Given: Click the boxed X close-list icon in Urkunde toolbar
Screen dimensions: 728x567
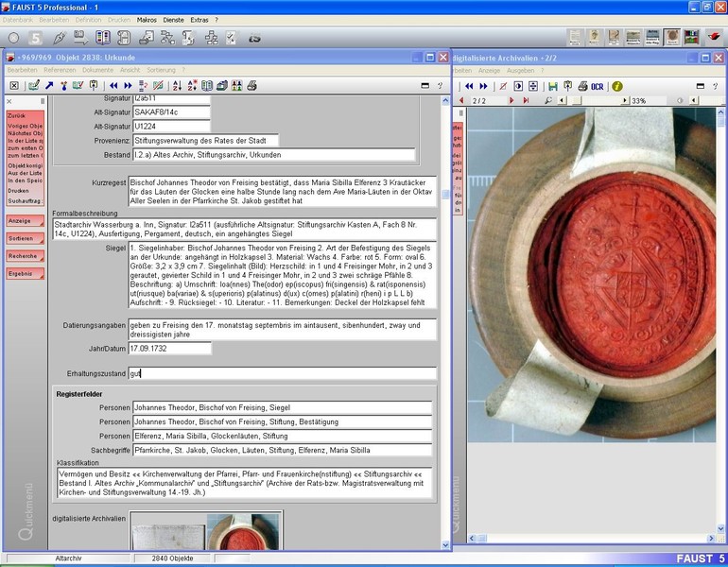Looking at the screenshot, I should click(14, 85).
